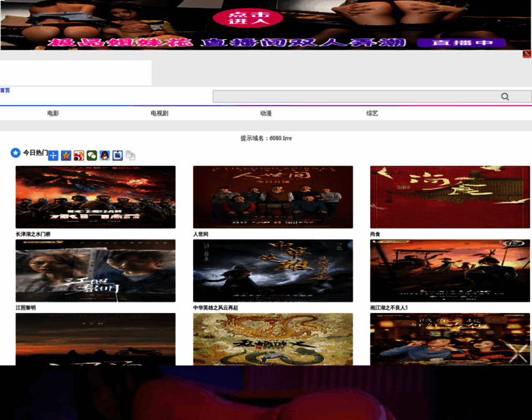Go to 首页 home link
This screenshot has height=420, width=532.
pos(5,90)
